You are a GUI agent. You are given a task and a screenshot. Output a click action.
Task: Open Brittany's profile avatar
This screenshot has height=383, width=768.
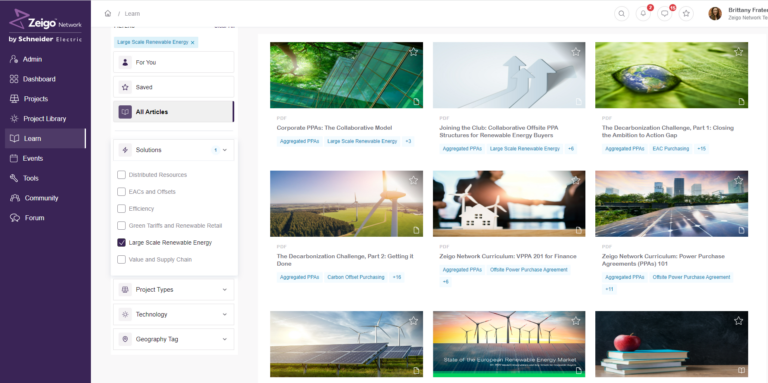click(715, 14)
